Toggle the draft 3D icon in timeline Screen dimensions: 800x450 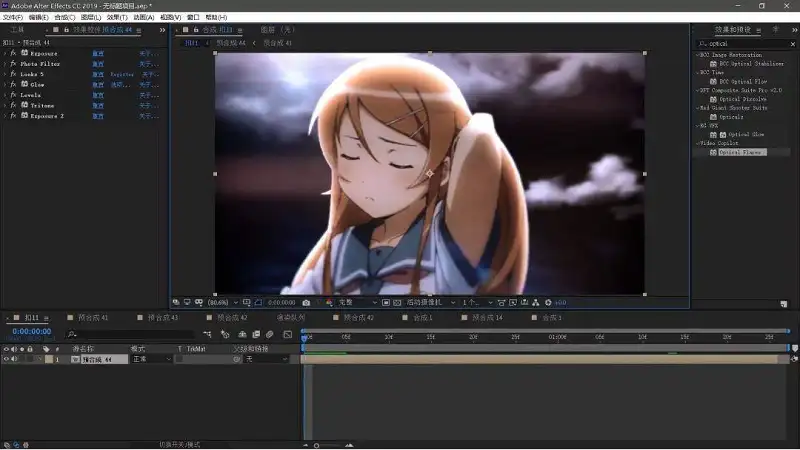point(225,334)
